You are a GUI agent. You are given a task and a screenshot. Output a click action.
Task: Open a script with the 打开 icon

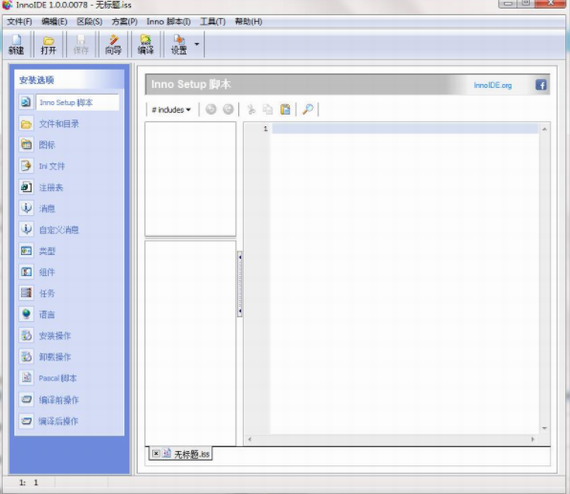(48, 44)
